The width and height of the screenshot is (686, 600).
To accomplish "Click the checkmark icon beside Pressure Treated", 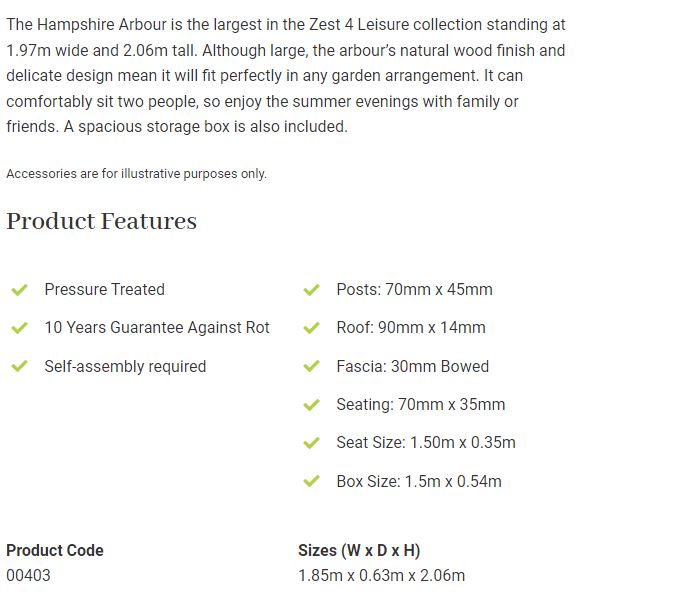I will [x=19, y=290].
